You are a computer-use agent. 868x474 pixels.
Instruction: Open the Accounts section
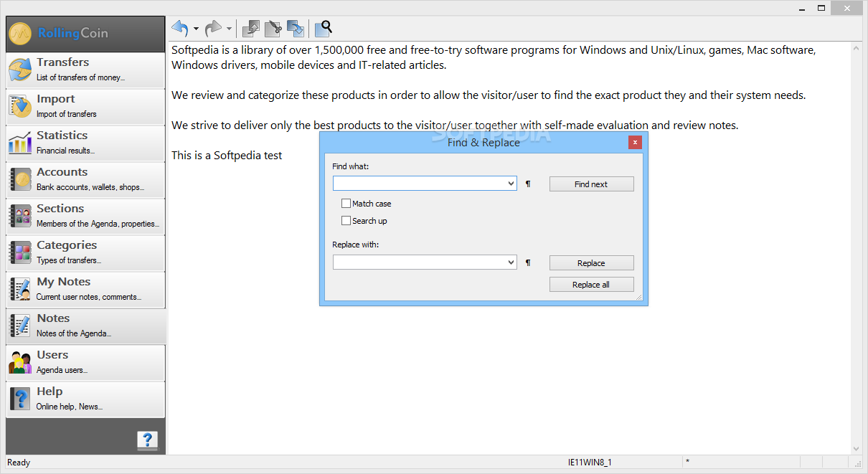pyautogui.click(x=85, y=179)
